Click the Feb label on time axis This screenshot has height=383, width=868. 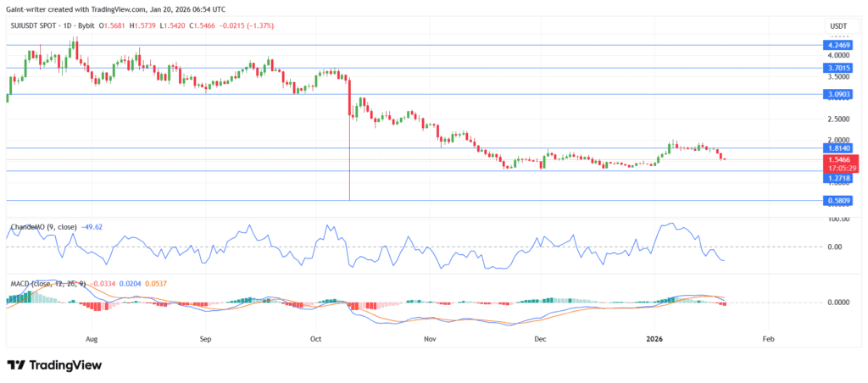tap(767, 337)
